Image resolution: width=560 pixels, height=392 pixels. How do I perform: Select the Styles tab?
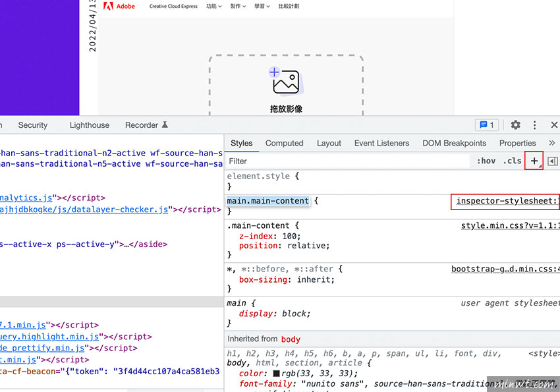point(241,143)
